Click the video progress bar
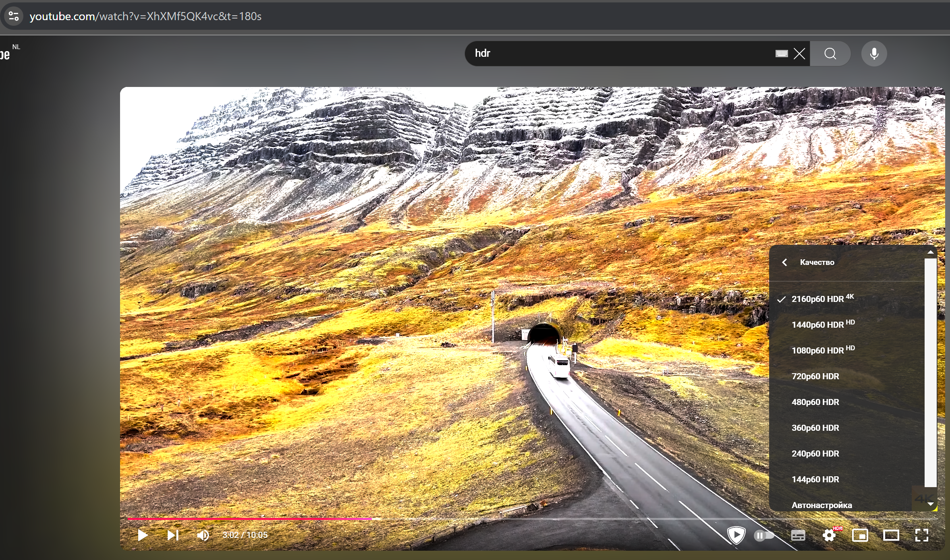 click(532, 519)
